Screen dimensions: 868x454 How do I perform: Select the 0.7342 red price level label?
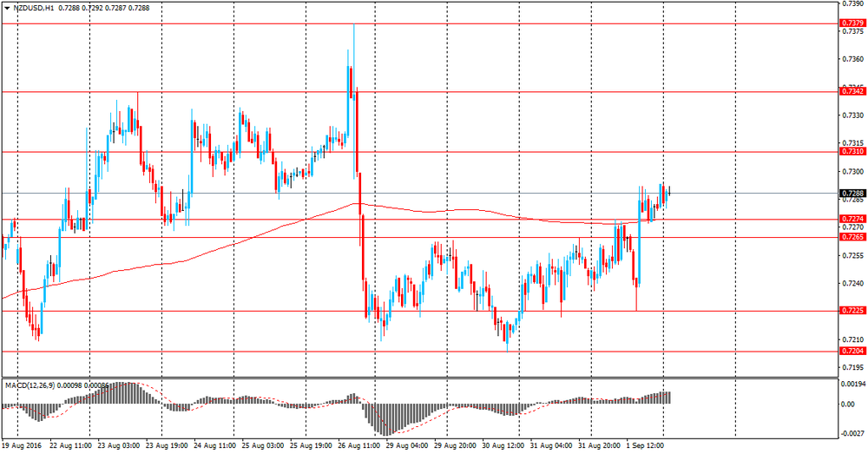tap(852, 91)
